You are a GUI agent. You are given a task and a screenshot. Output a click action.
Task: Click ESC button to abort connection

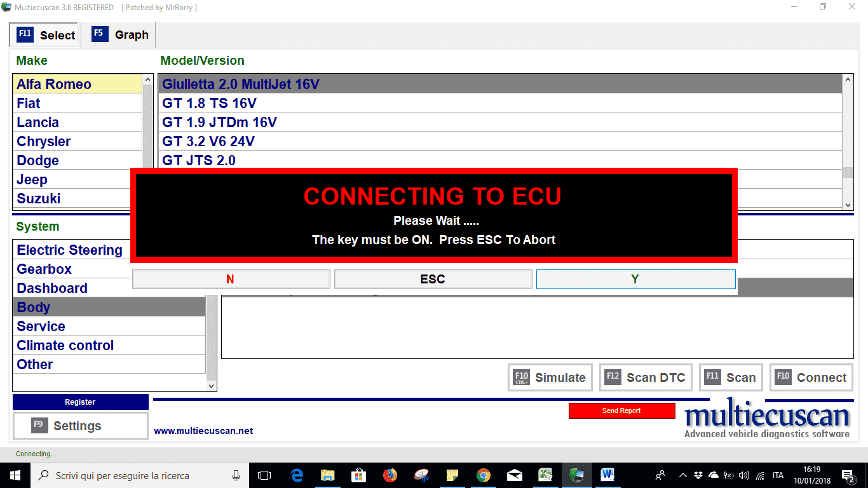tap(433, 279)
